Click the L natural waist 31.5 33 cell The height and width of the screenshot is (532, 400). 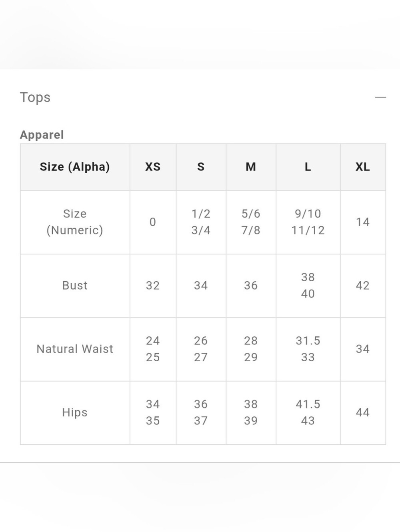(x=308, y=349)
